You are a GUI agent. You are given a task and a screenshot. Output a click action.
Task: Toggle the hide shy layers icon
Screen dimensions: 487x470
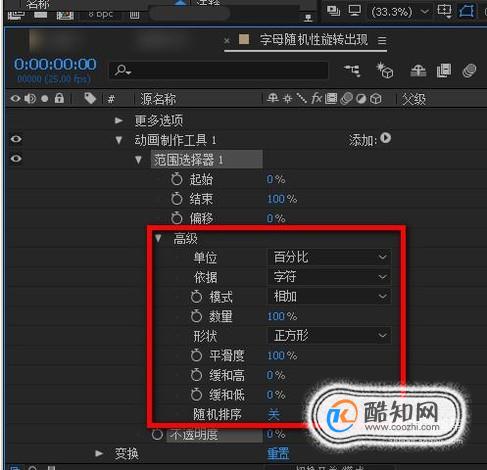click(x=418, y=71)
